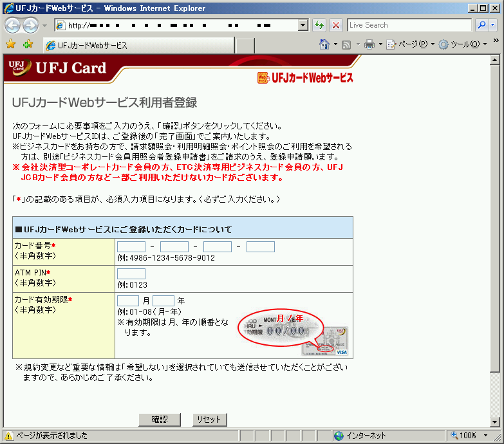Click the browser Forward arrow button
Viewport: 504px width, 444px height.
point(30,25)
